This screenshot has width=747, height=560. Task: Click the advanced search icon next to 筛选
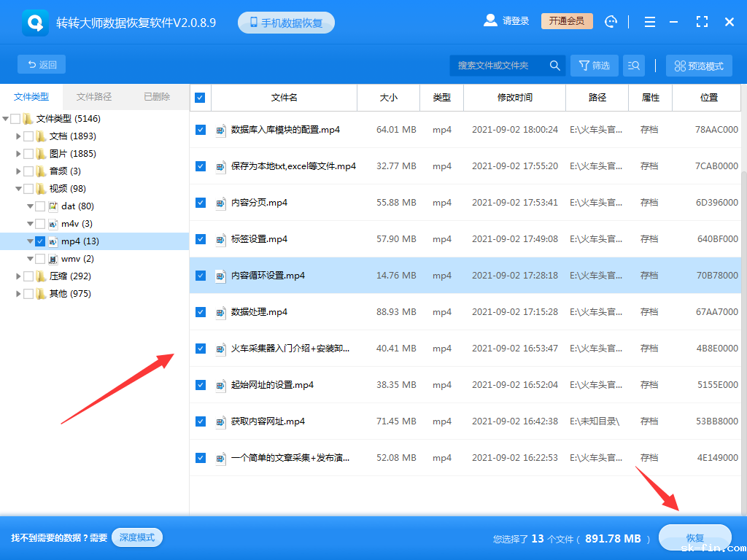633,65
